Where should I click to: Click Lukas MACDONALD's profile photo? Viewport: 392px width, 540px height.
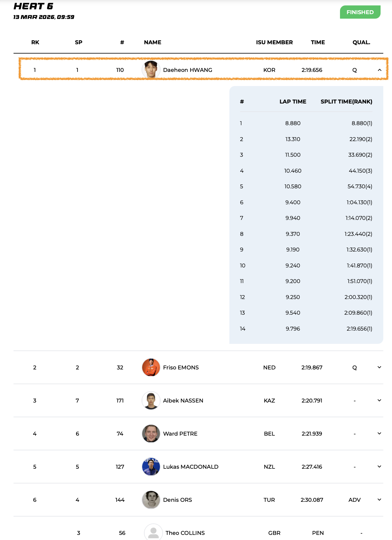click(x=151, y=467)
